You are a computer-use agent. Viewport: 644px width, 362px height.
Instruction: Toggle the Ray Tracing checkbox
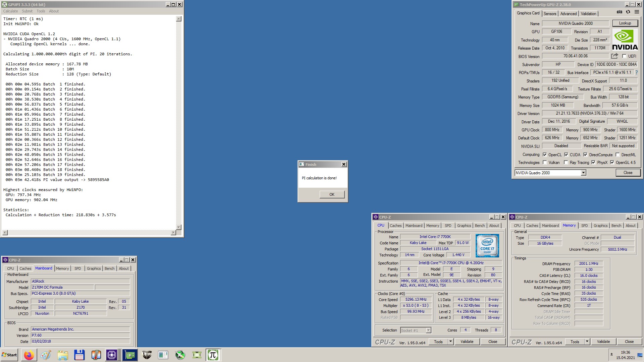click(x=566, y=163)
